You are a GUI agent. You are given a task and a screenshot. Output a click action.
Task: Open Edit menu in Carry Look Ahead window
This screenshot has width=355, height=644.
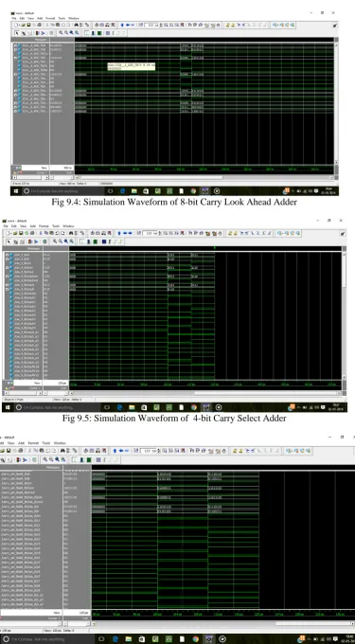click(22, 18)
